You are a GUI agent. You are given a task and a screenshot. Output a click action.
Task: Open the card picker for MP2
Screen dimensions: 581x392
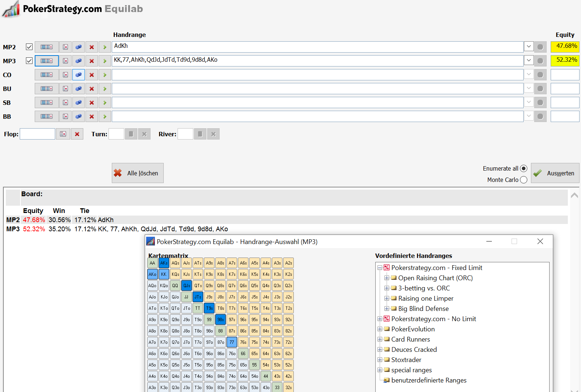click(x=65, y=47)
